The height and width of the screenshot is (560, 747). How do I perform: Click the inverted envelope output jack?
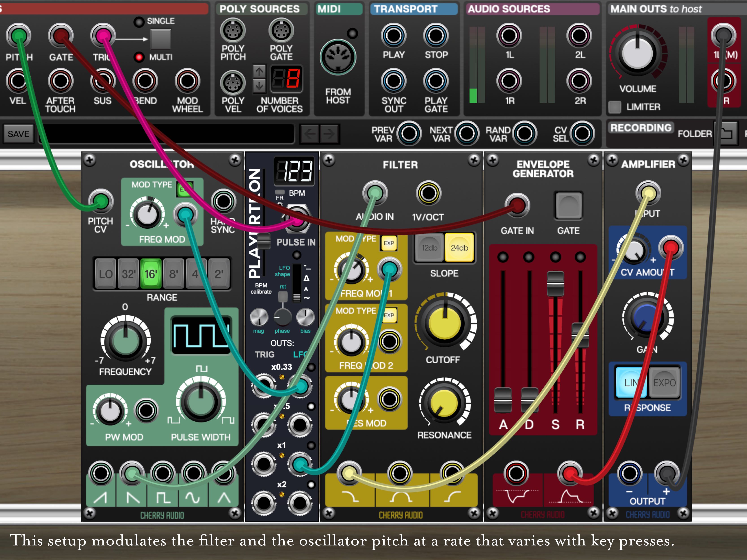516,473
